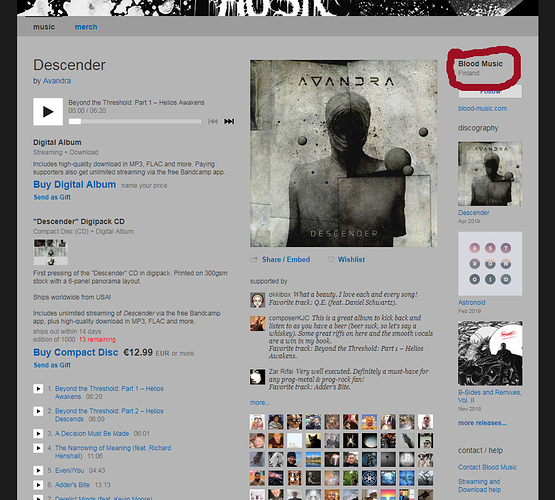Click 'name your price' text
555x500 pixels.
click(x=144, y=185)
